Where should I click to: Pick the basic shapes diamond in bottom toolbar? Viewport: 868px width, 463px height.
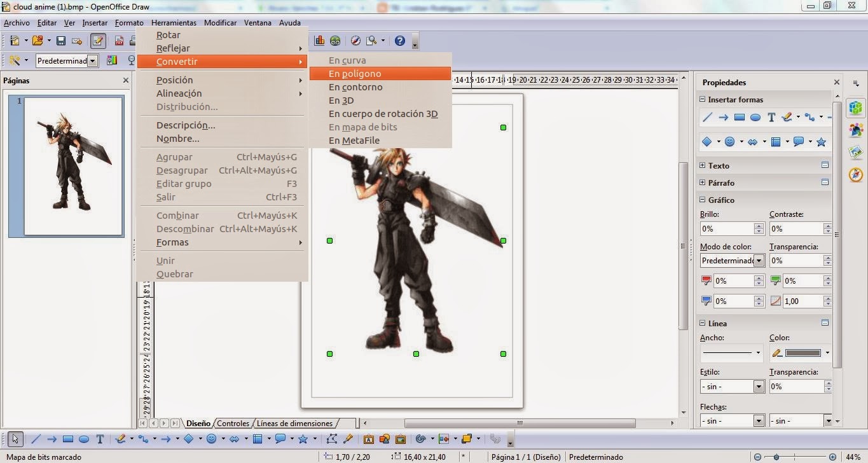click(188, 439)
